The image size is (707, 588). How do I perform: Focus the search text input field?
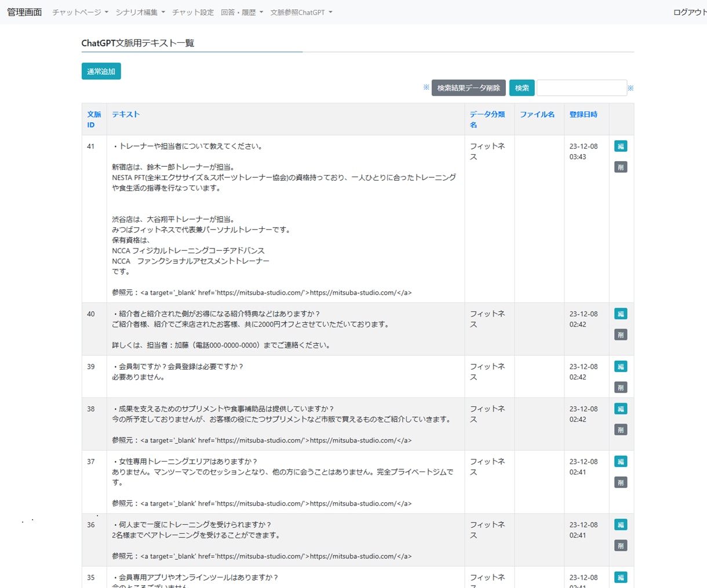point(582,88)
